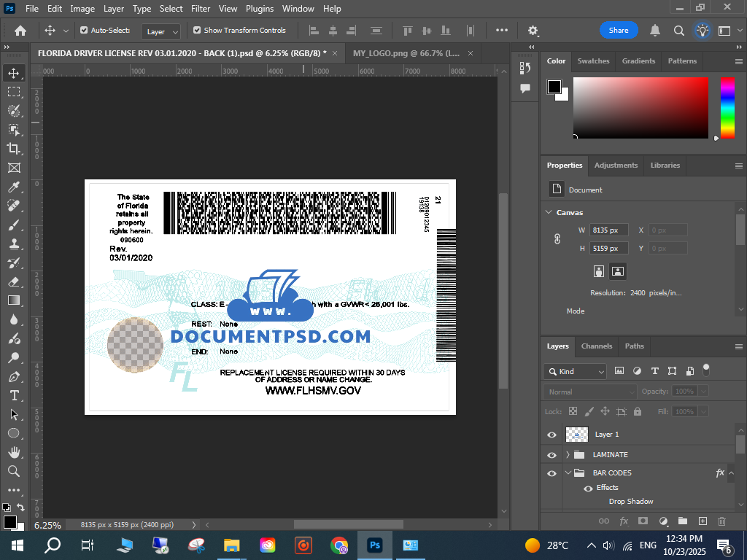Switch to the Channels tab

coord(596,346)
